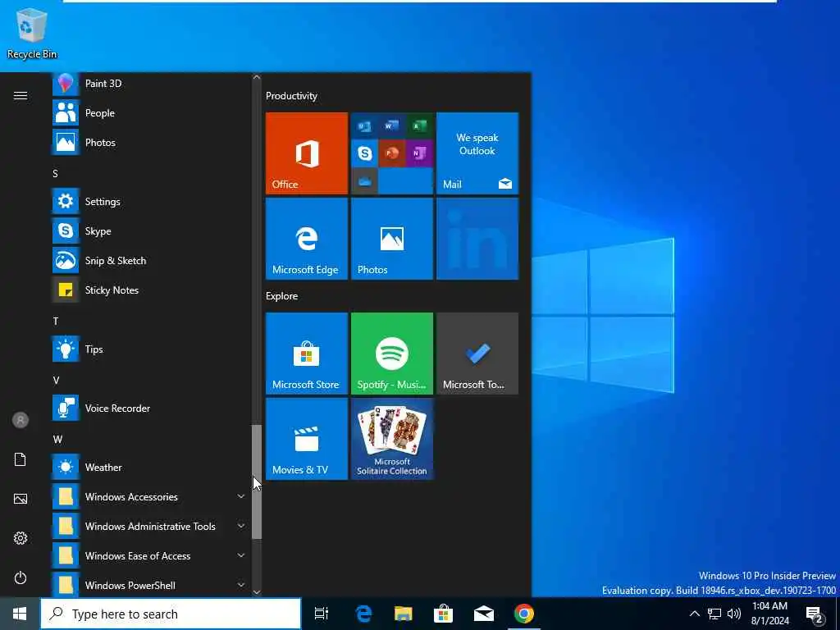840x630 pixels.
Task: Click the Outlook icon in Office tile group
Action: (365, 126)
